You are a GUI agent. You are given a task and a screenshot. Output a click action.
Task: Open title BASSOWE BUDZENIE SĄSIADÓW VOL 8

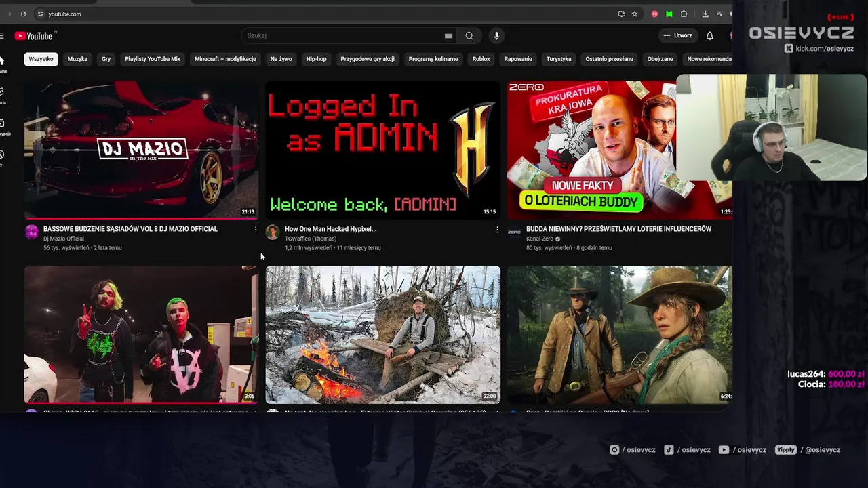(130, 229)
